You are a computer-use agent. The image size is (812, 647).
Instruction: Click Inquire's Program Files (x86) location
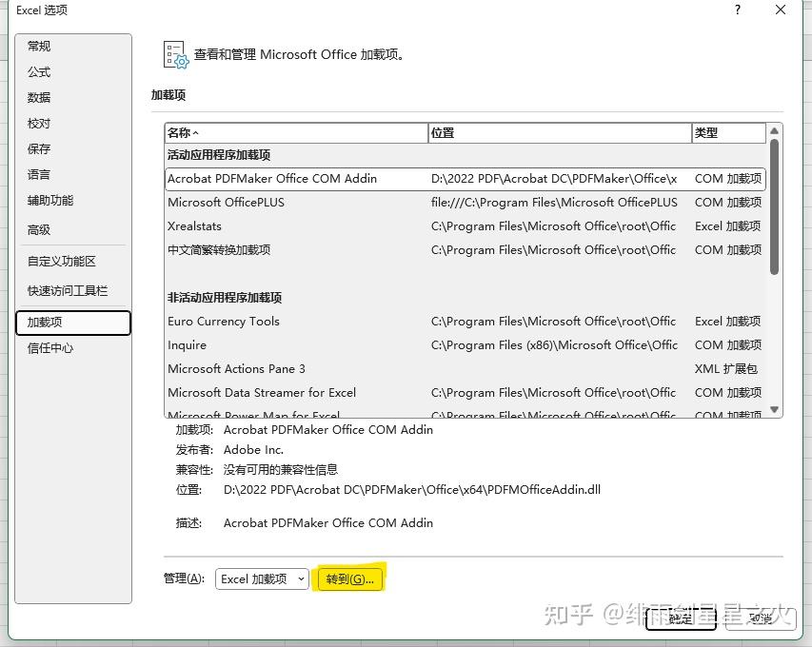(x=554, y=345)
